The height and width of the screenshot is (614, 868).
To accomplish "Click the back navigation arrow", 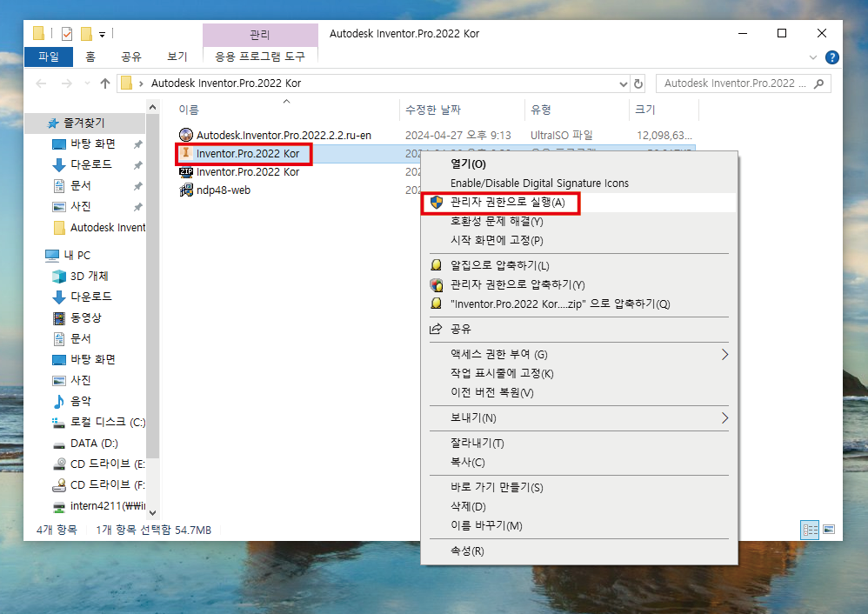I will pyautogui.click(x=41, y=83).
